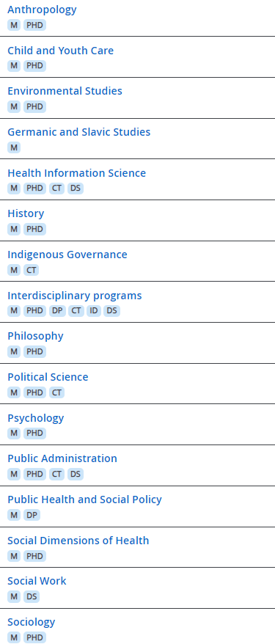Open the Psychology program page

(36, 418)
